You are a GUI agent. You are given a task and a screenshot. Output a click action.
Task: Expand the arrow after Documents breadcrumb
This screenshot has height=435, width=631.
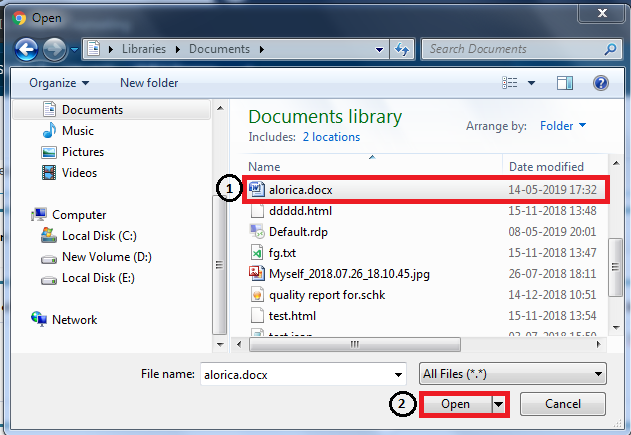[262, 49]
